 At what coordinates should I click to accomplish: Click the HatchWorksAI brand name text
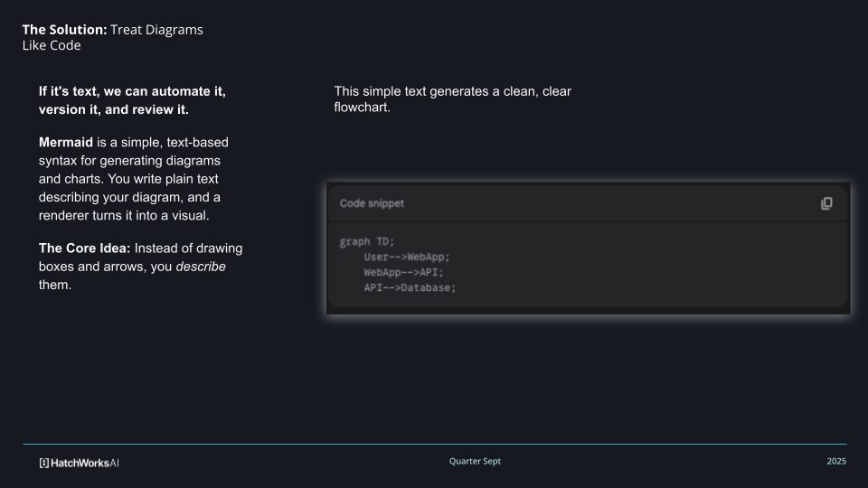tap(85, 463)
